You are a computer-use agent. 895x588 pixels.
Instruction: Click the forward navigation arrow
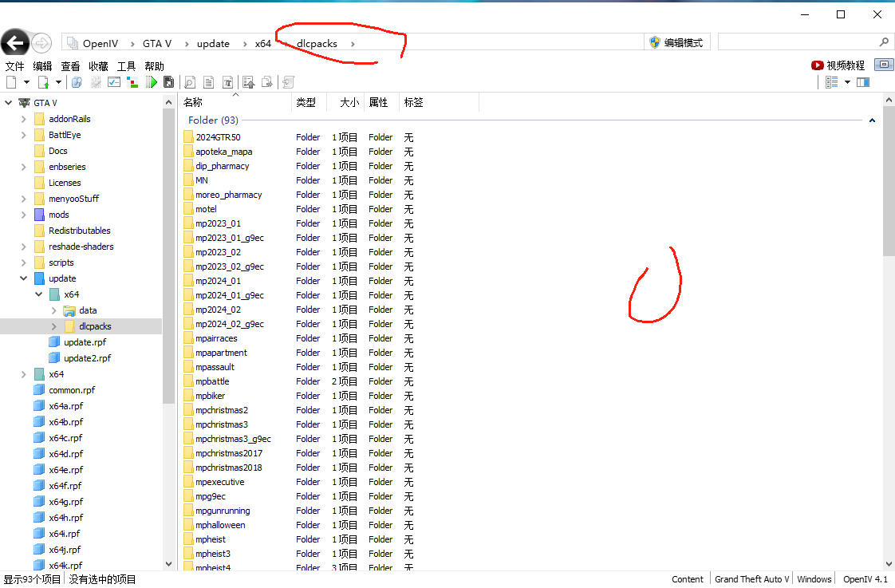coord(41,43)
